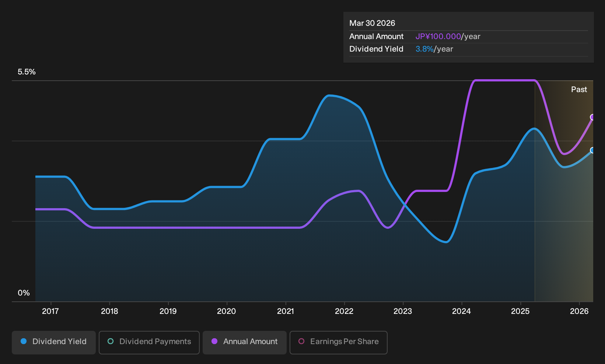Click the Mar 30 2026 tooltip date
Viewport: 605px width, 364px height.
pyautogui.click(x=372, y=23)
